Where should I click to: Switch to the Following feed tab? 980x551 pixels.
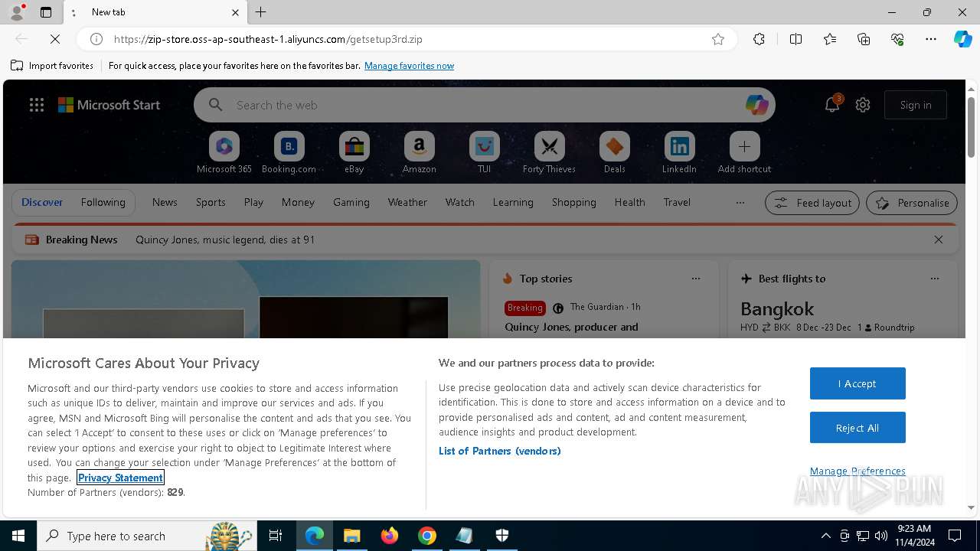coord(103,202)
